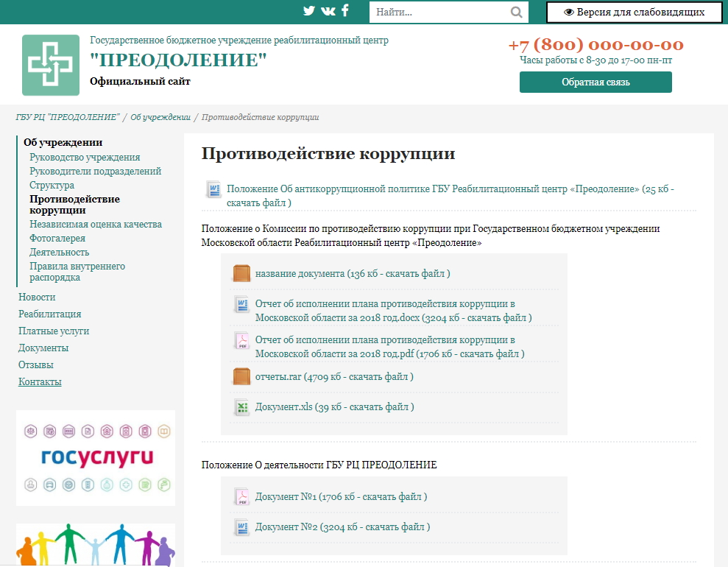Image resolution: width=728 pixels, height=567 pixels.
Task: Click the Word icon for Документ №2
Action: coord(241,527)
